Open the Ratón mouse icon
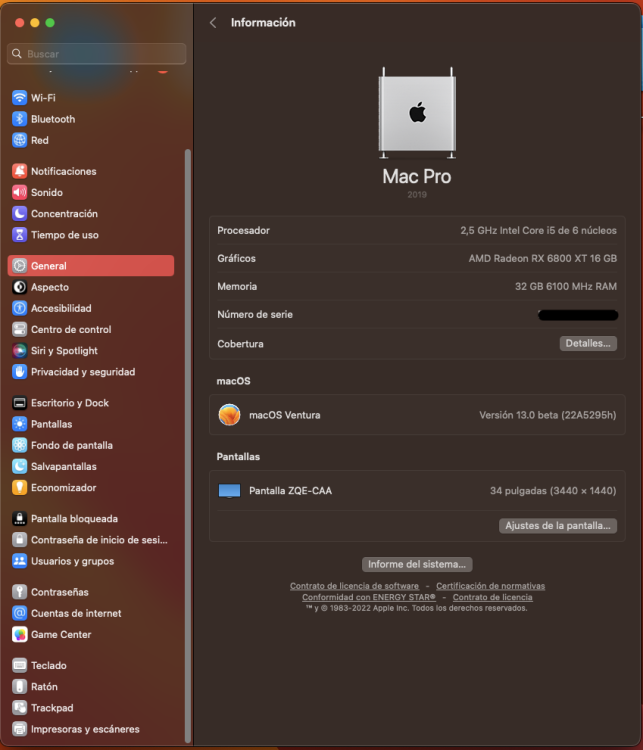The image size is (643, 750). (20, 686)
